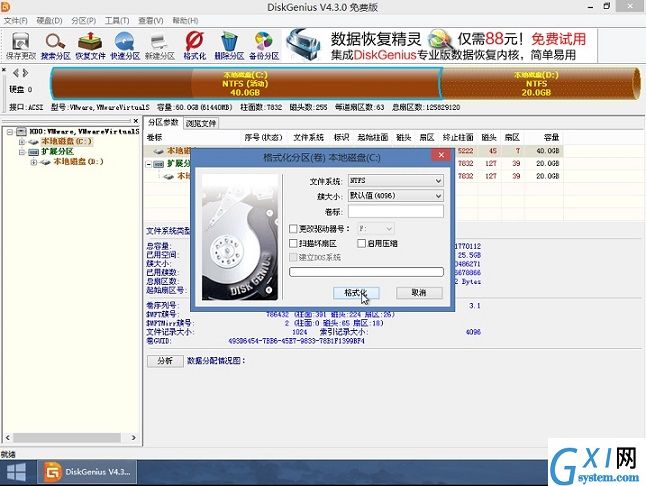Select the C: 40.0GB partition on disk bar
This screenshot has height=486, width=646.
click(x=246, y=84)
